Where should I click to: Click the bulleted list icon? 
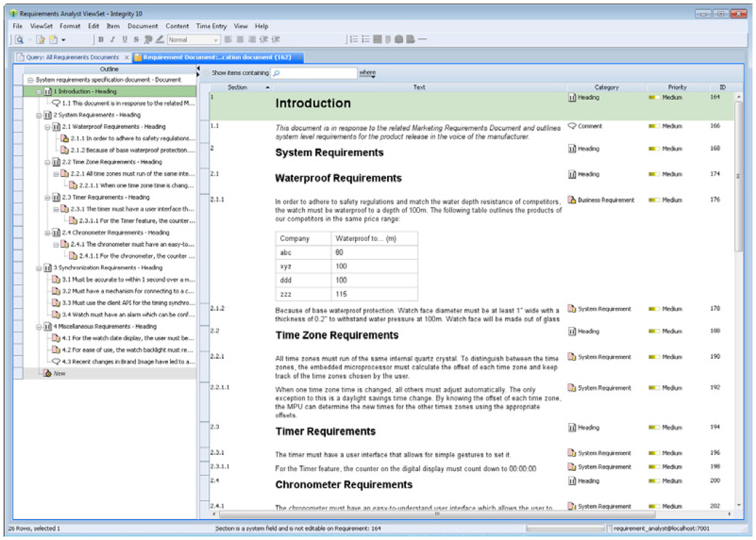click(365, 40)
